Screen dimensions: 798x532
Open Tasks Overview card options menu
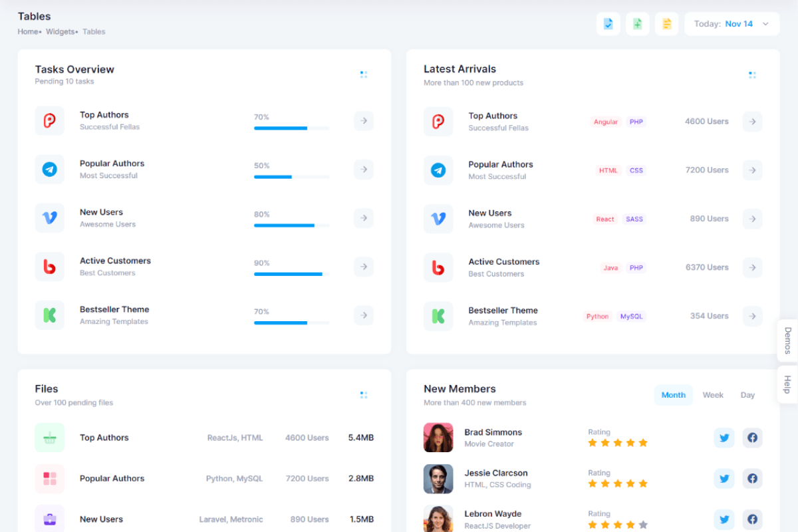coord(364,74)
